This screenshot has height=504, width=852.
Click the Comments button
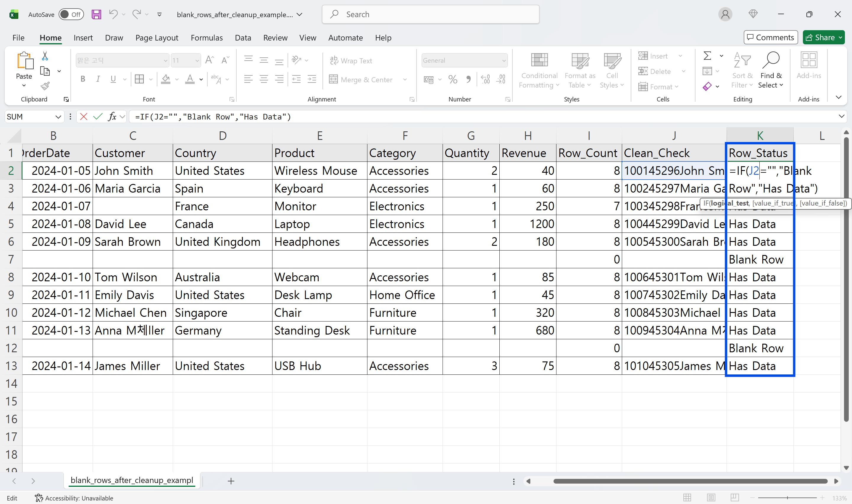tap(771, 37)
